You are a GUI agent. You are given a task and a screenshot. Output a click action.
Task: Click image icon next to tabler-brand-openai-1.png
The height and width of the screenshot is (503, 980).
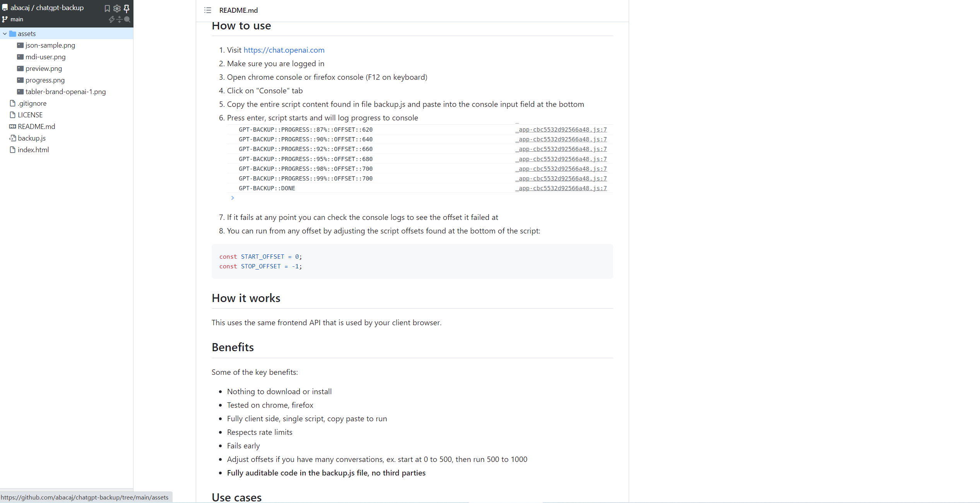point(21,92)
